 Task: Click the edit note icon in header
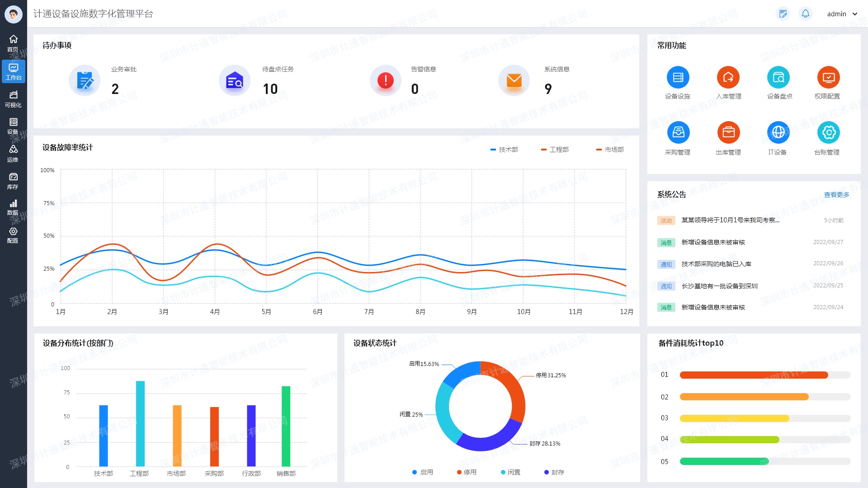click(783, 14)
